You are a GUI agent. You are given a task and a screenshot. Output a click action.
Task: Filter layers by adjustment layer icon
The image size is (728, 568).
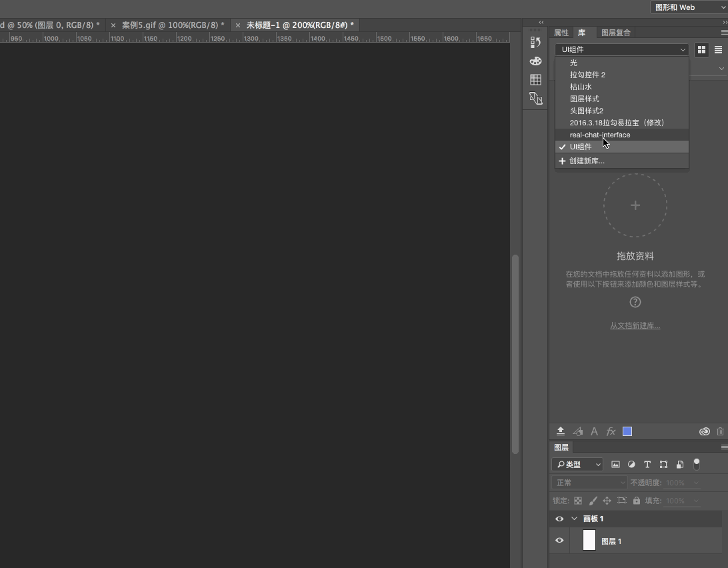click(631, 465)
